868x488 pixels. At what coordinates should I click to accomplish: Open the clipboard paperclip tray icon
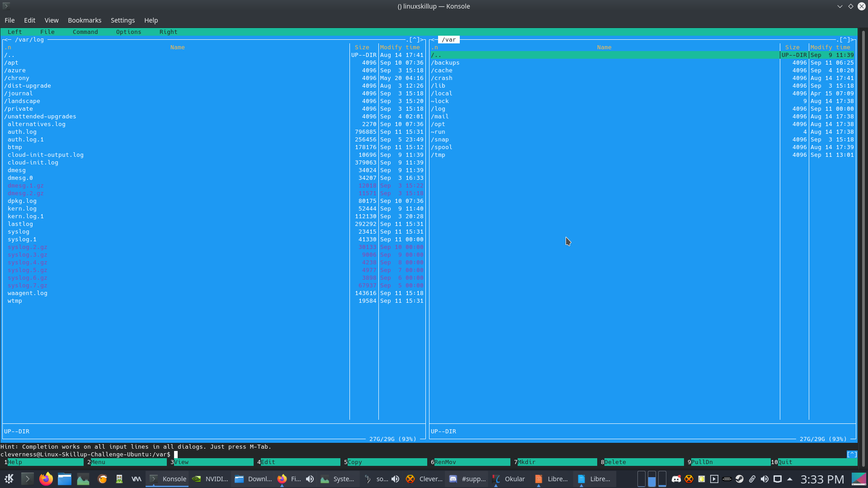click(752, 479)
